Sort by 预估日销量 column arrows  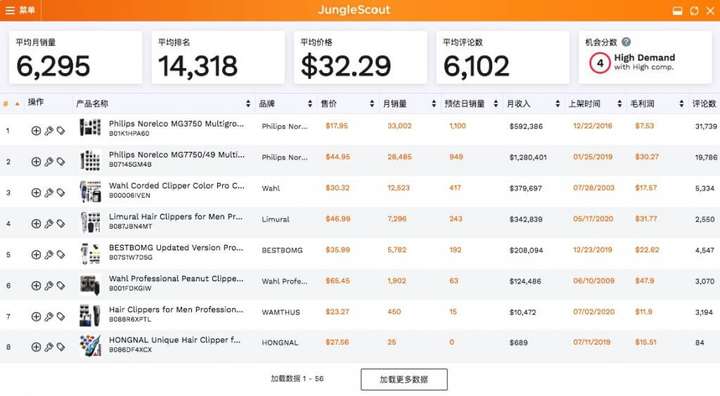click(496, 104)
